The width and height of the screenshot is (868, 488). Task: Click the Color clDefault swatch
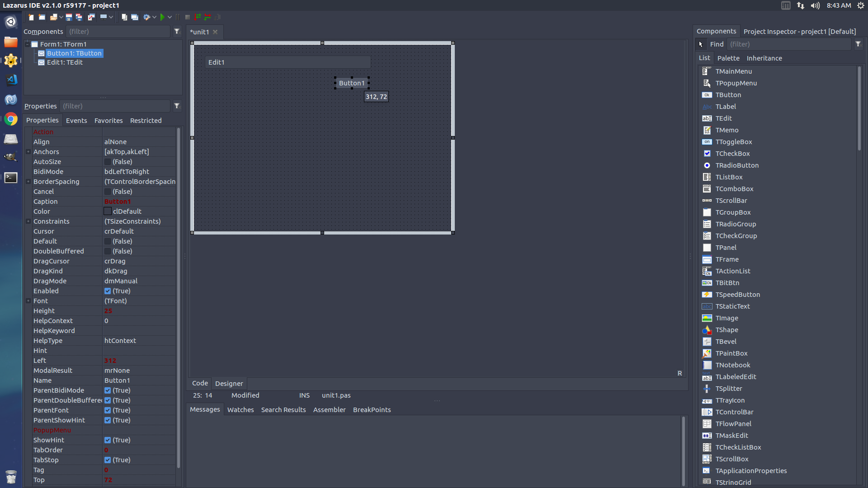[x=108, y=211]
